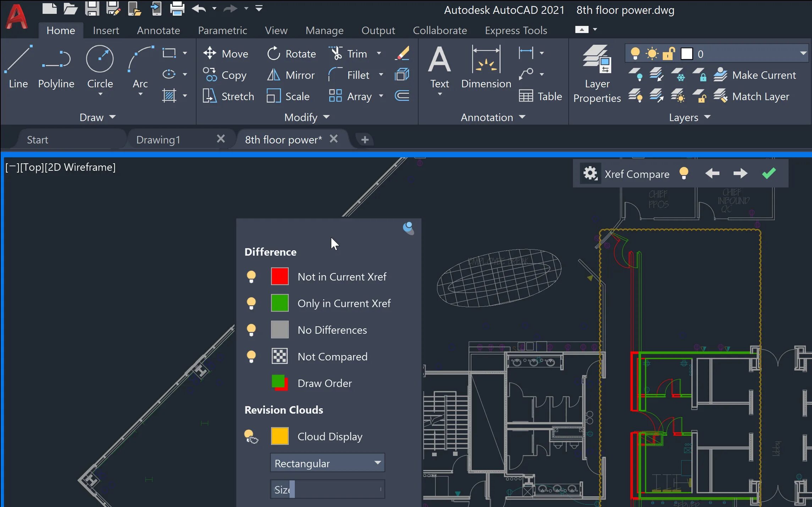
Task: Click the Xref Compare settings gear
Action: pos(590,174)
